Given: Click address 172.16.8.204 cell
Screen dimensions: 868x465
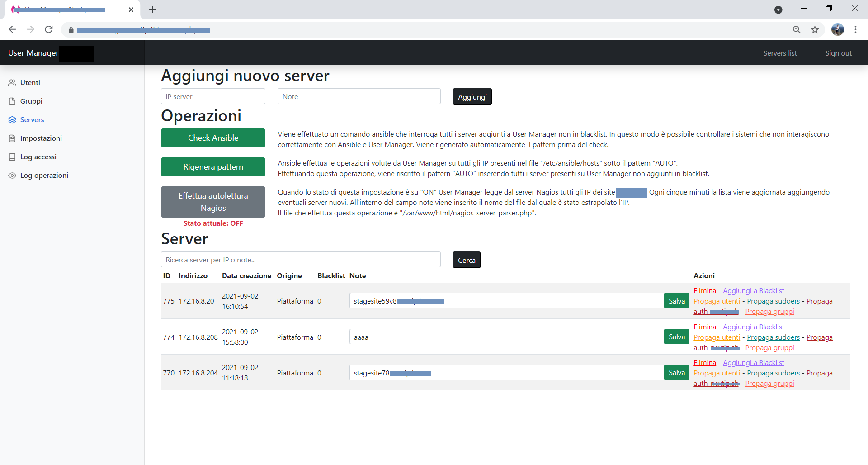Looking at the screenshot, I should (198, 373).
